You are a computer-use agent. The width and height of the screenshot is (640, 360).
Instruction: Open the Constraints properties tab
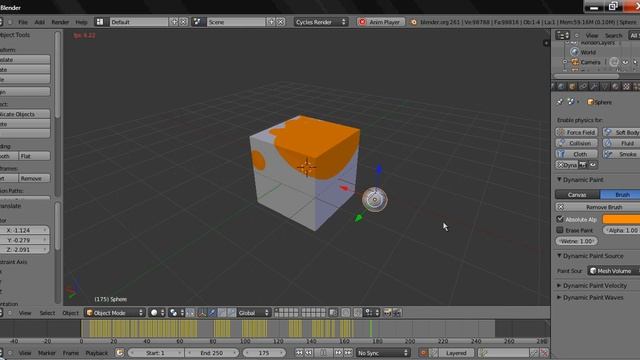tap(583, 87)
